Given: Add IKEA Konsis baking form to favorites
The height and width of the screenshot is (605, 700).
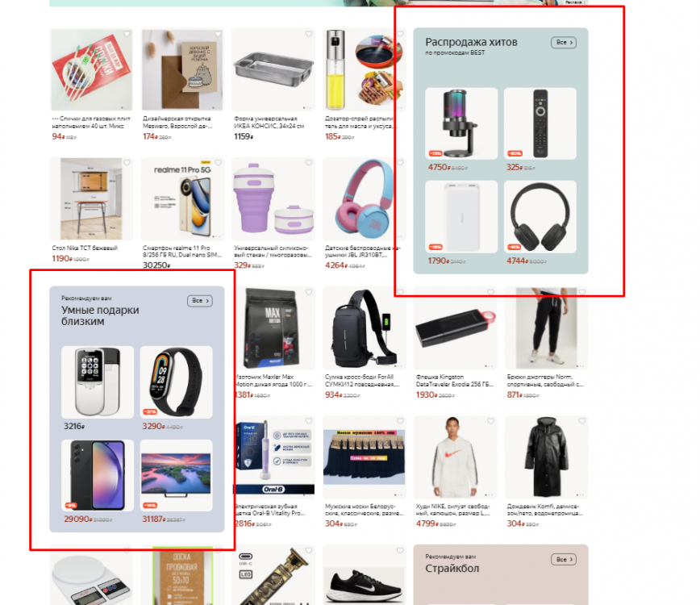Looking at the screenshot, I should pos(309,34).
